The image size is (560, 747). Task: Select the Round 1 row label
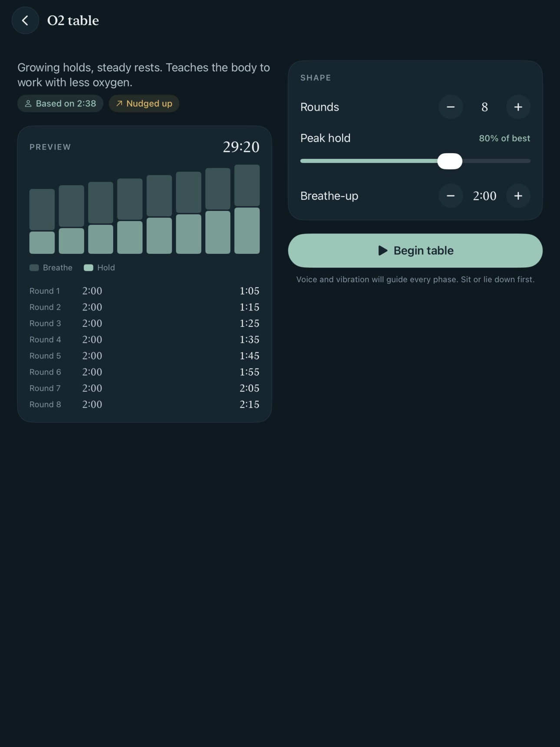[x=45, y=291]
